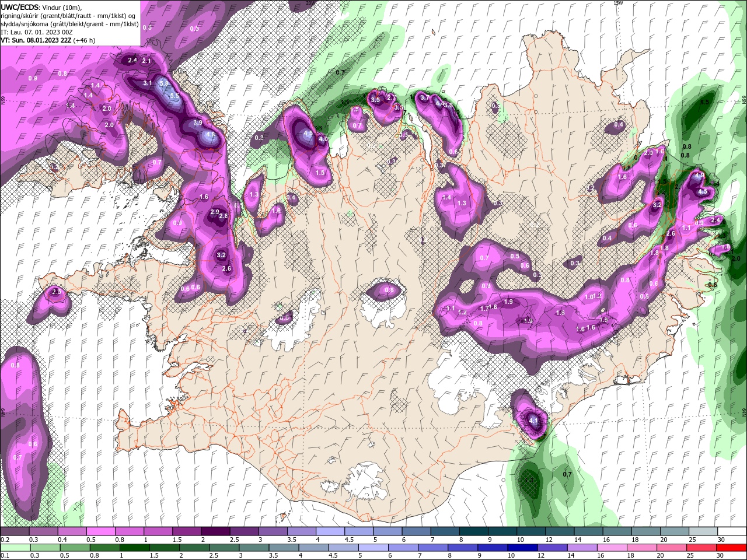
Task: Click the 2.9 value in the western snow area
Action: click(215, 212)
